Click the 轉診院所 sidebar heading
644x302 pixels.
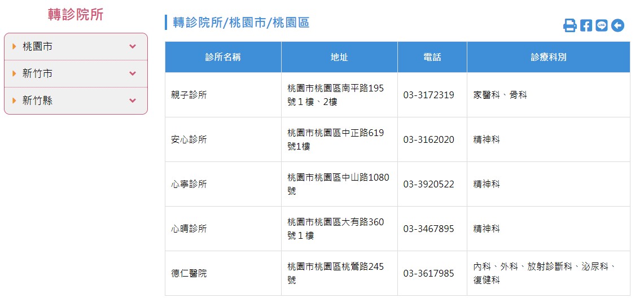(x=76, y=14)
